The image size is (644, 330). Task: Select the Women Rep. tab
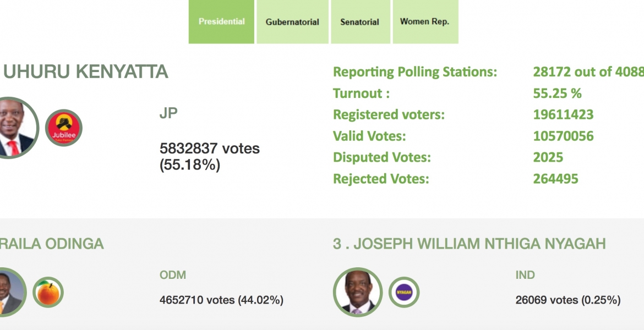click(425, 22)
